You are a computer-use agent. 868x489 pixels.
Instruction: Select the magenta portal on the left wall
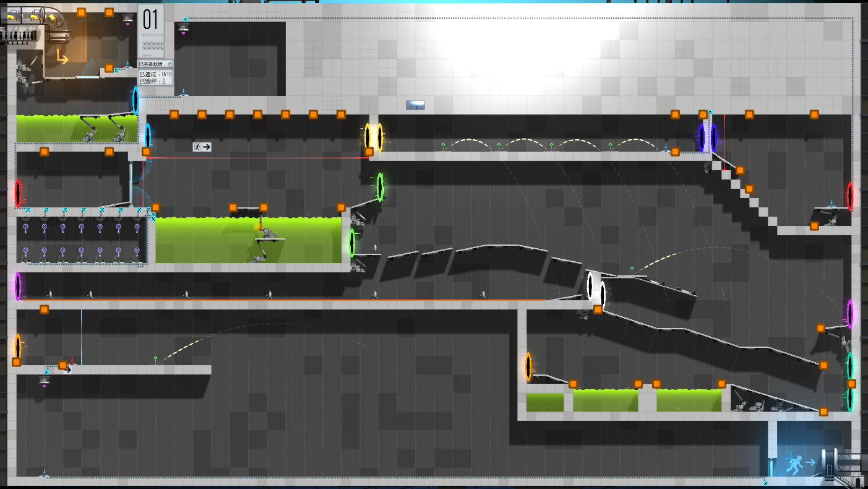[x=18, y=286]
